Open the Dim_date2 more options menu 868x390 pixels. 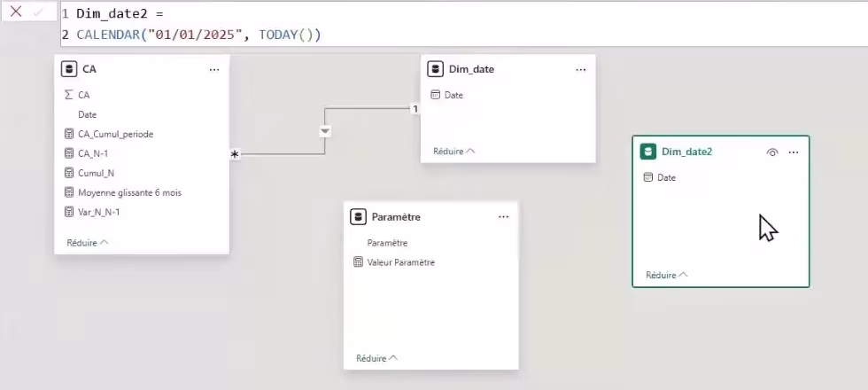(794, 152)
